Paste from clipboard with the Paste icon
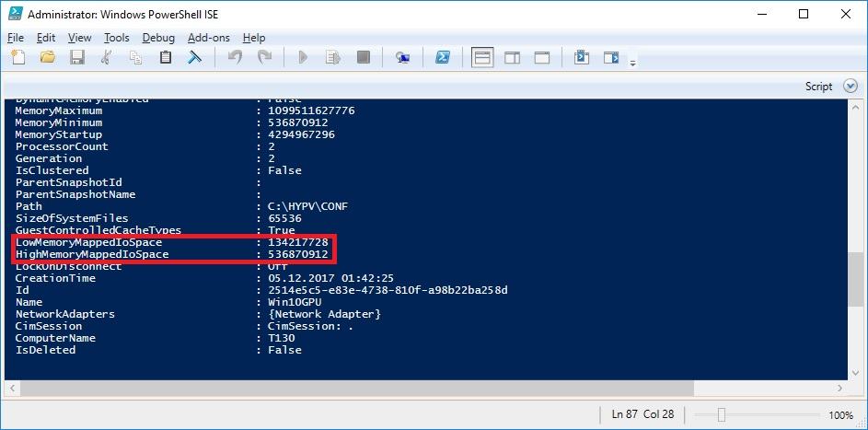 coord(165,57)
